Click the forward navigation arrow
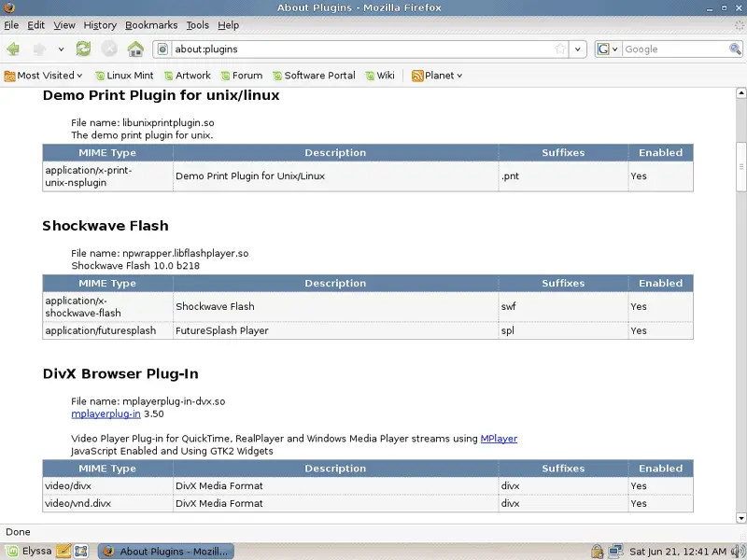 [x=39, y=49]
